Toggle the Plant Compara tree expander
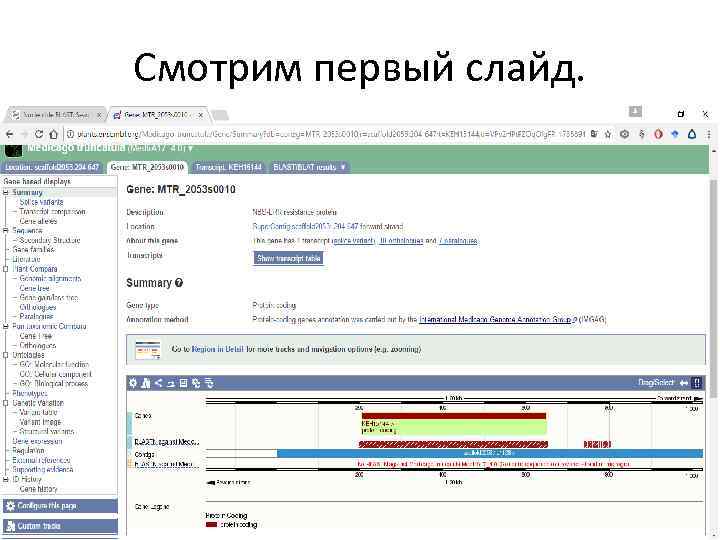This screenshot has height=540, width=720. (6, 269)
